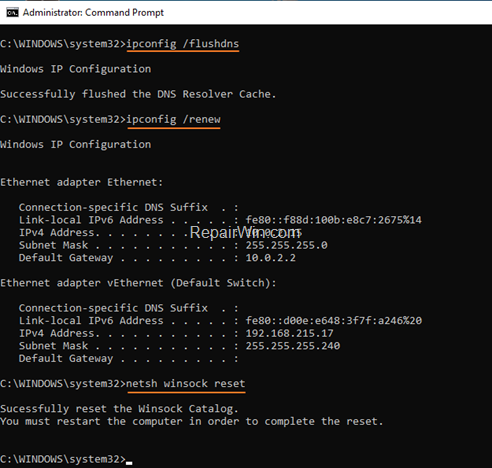This screenshot has height=468, width=492.
Task: Click the RepairWin.com watermark text
Action: coord(245,232)
